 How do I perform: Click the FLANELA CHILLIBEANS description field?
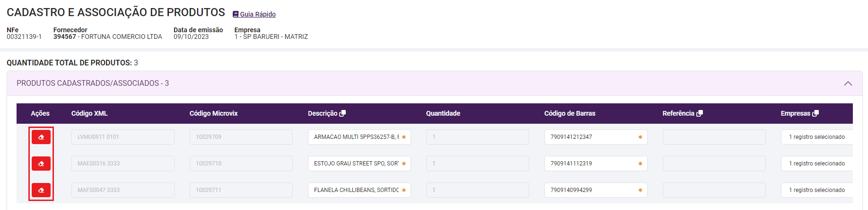(359, 190)
